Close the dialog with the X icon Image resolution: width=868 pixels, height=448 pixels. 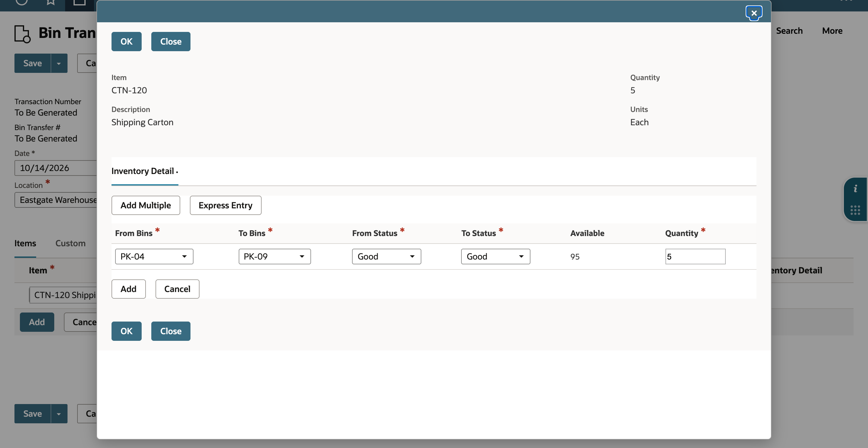click(x=754, y=13)
